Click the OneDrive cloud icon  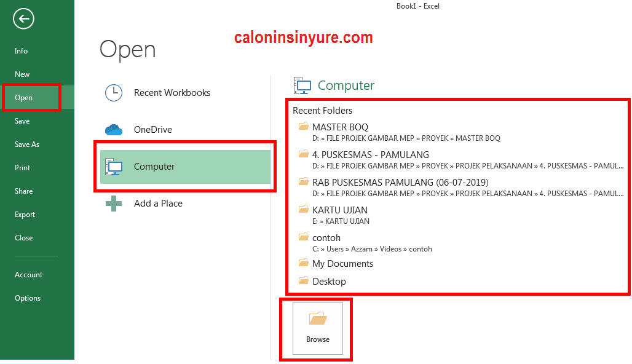(x=114, y=129)
